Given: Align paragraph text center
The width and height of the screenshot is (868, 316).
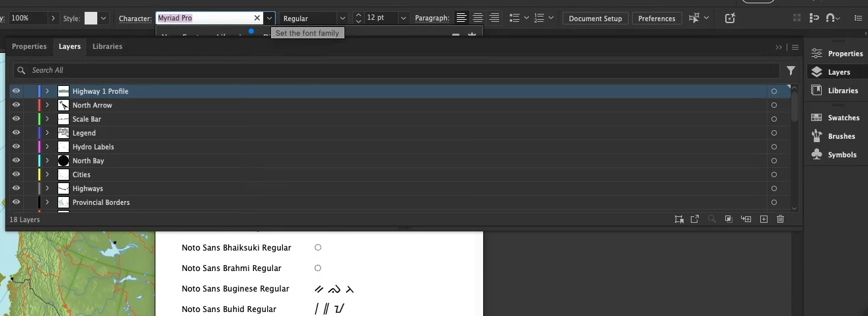Looking at the screenshot, I should (x=477, y=18).
